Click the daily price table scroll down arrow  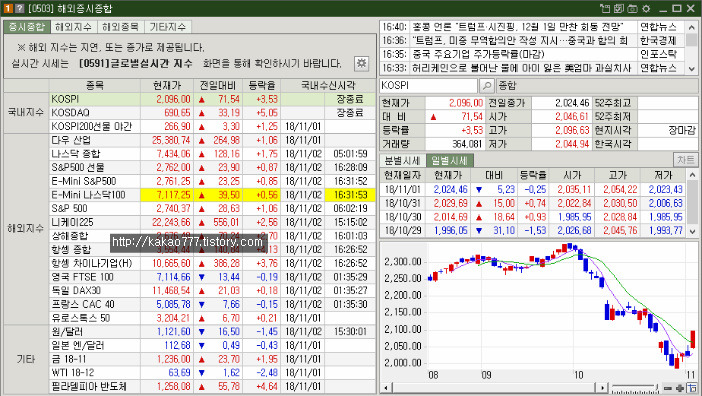(x=692, y=231)
